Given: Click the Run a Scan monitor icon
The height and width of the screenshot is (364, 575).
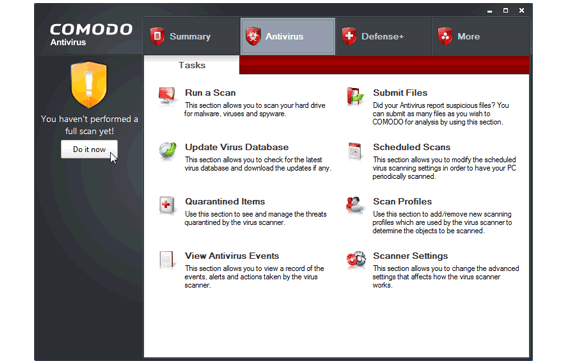Looking at the screenshot, I should pyautogui.click(x=167, y=96).
